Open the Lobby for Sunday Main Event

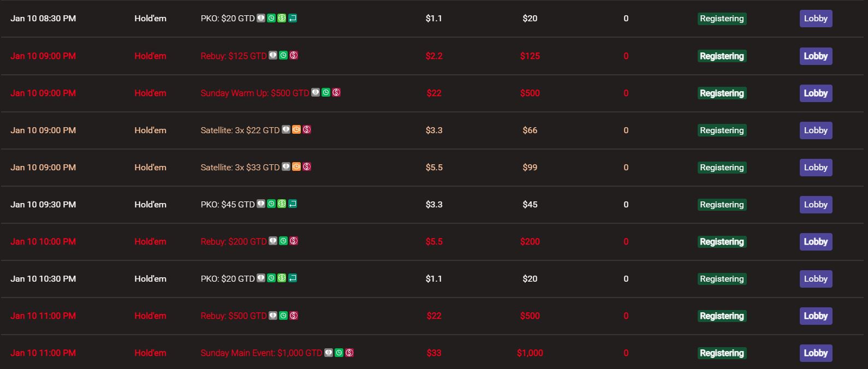coord(816,353)
